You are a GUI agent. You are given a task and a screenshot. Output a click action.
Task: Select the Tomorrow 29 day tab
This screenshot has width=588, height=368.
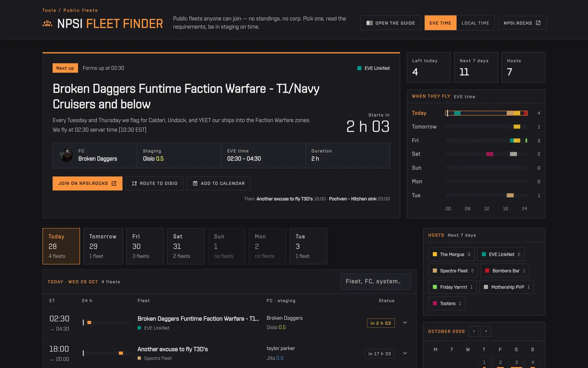point(103,246)
